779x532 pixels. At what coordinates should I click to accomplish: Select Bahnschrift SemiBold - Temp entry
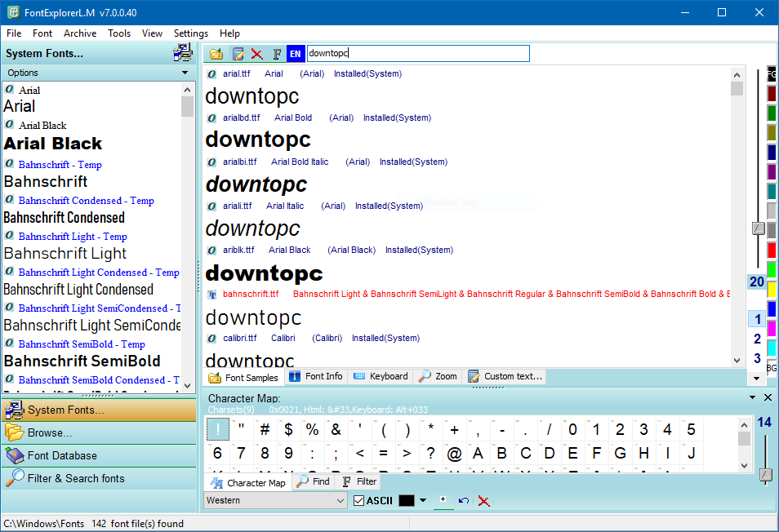tap(82, 344)
